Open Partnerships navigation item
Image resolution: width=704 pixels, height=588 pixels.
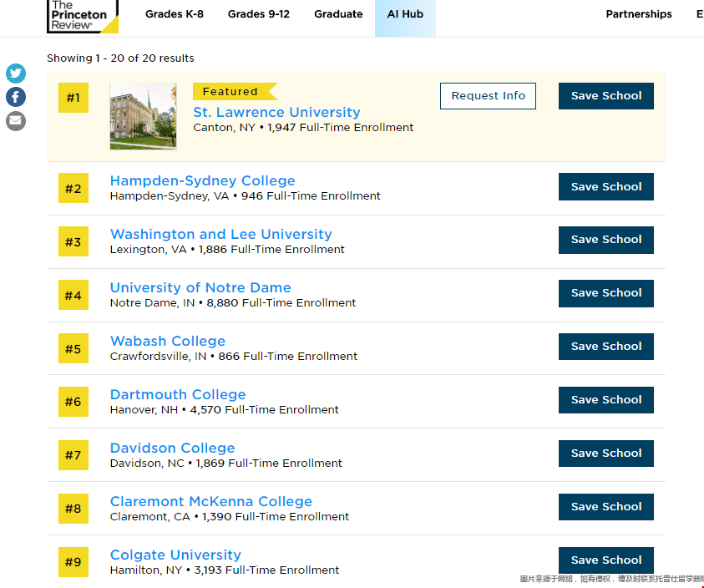(x=639, y=14)
